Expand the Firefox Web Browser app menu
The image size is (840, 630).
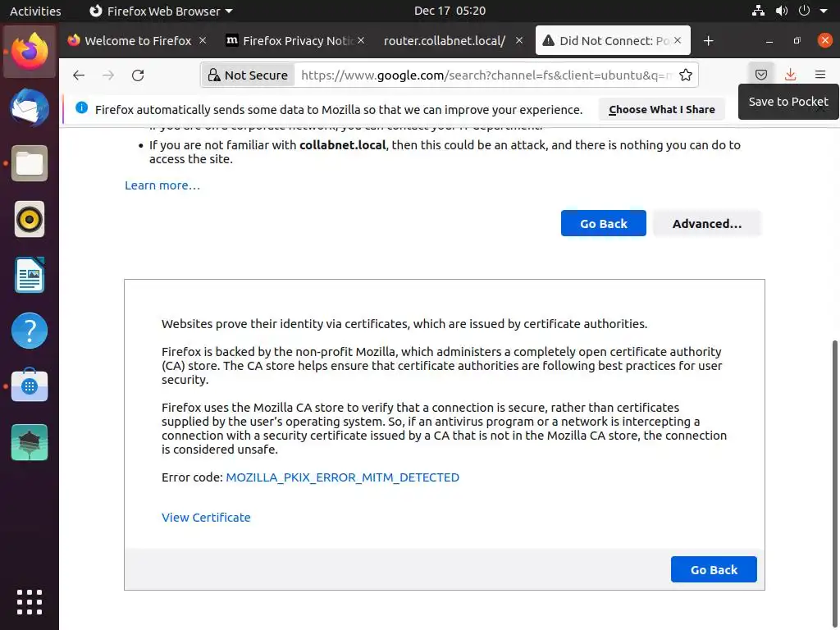(161, 11)
